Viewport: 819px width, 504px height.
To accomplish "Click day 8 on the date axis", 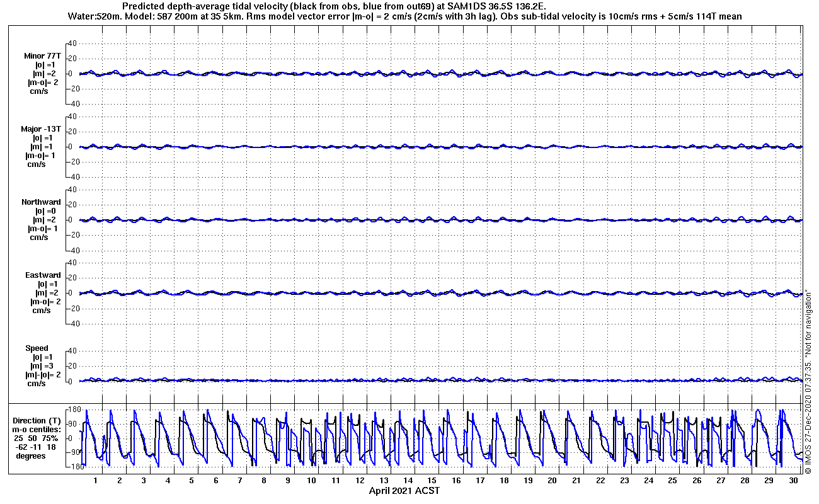I will [264, 481].
